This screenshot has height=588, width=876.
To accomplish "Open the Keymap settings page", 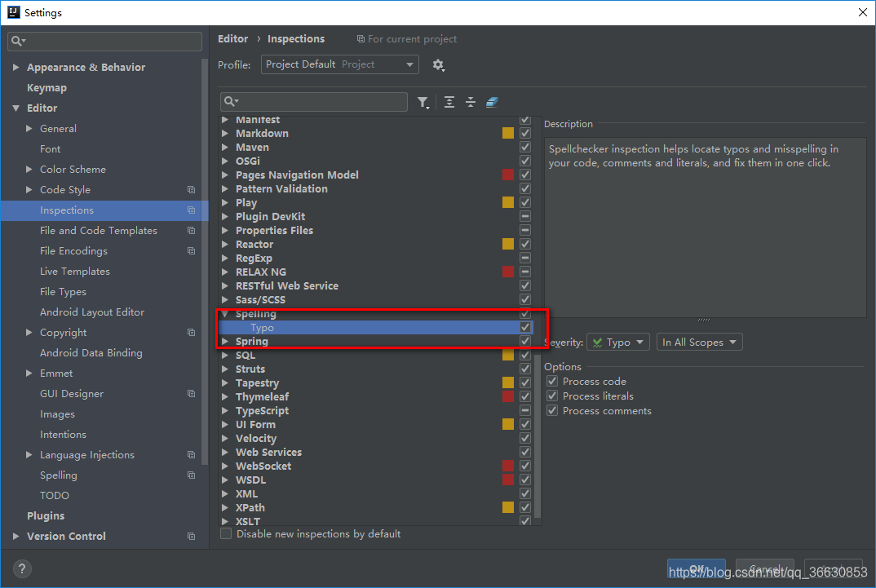I will tap(47, 87).
